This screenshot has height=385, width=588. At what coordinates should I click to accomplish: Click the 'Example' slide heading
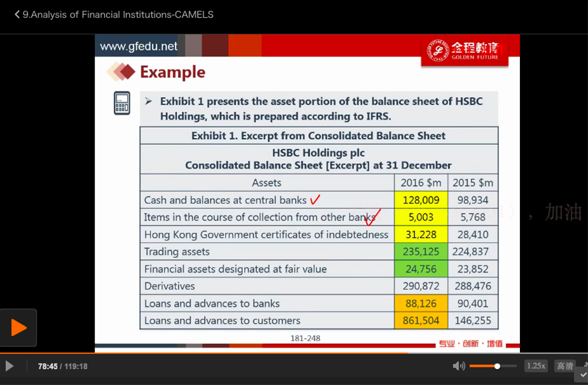(x=172, y=72)
